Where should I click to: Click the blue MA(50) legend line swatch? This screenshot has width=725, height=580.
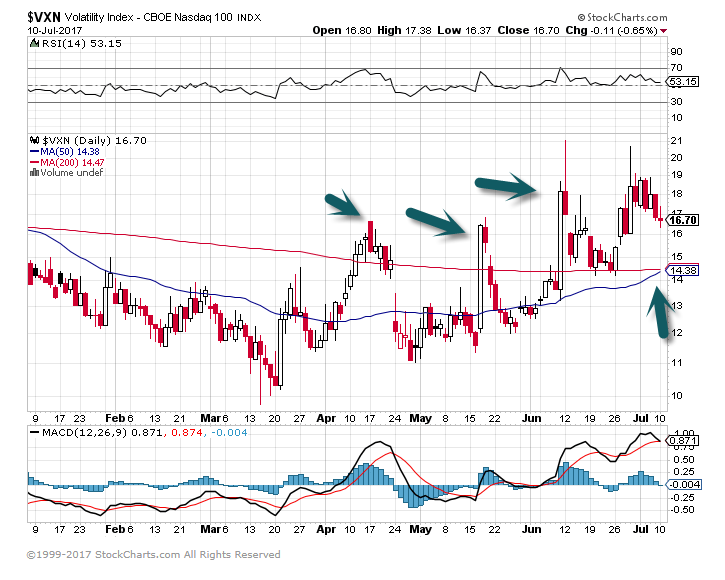[35, 152]
